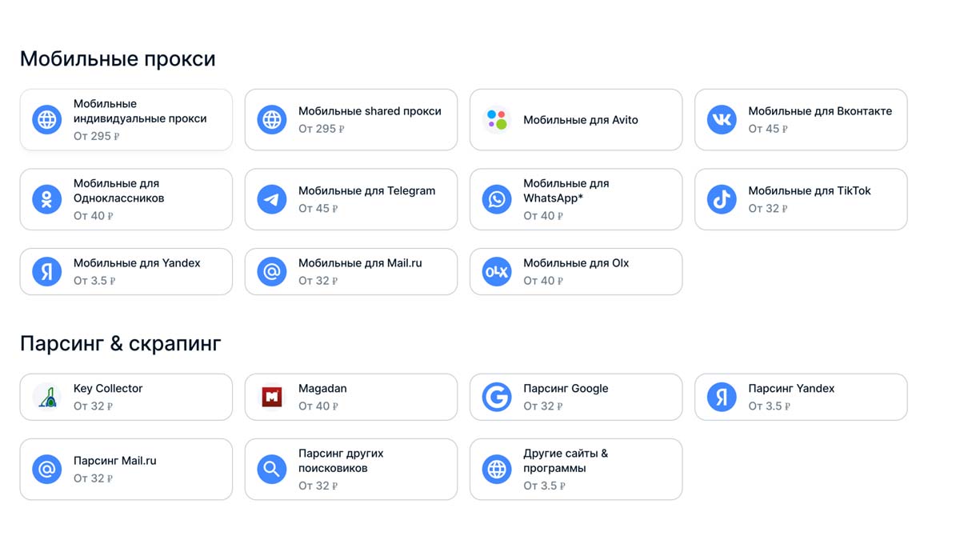This screenshot has width=960, height=560.
Task: Open Парсинг Google text link
Action: pos(566,389)
